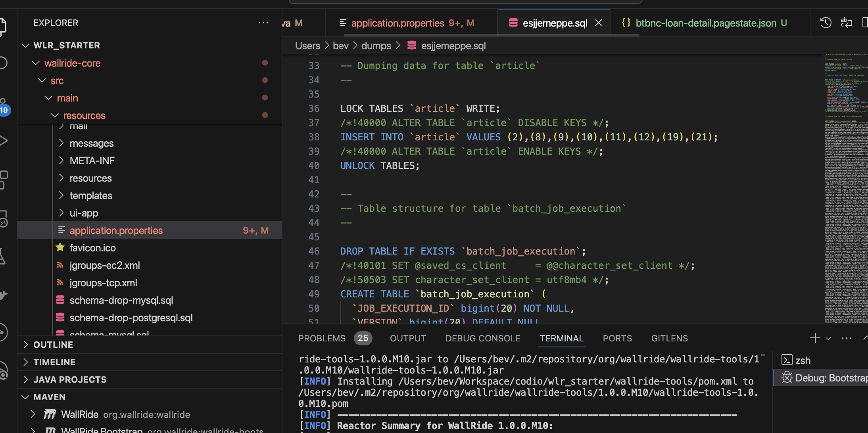Click schema-drop-mysql.sql database icon
The height and width of the screenshot is (433, 868).
[60, 300]
